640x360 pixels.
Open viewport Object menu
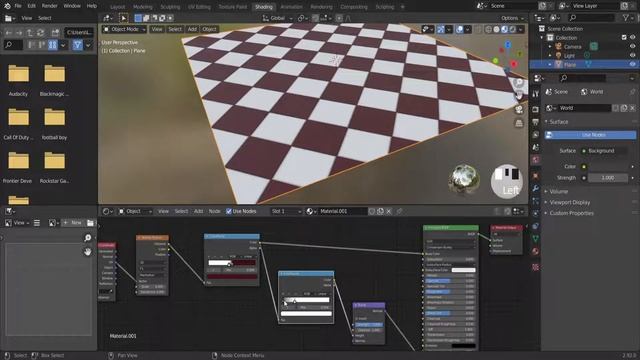(209, 29)
